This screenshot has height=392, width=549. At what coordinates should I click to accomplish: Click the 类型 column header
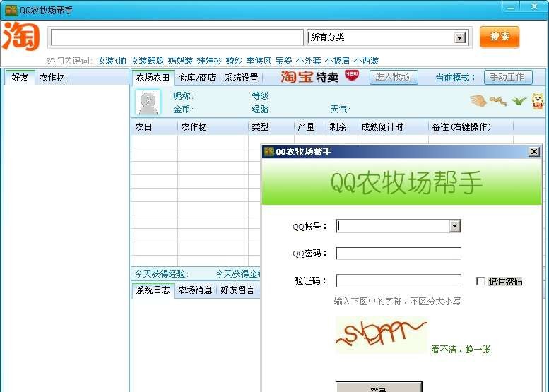pyautogui.click(x=271, y=127)
